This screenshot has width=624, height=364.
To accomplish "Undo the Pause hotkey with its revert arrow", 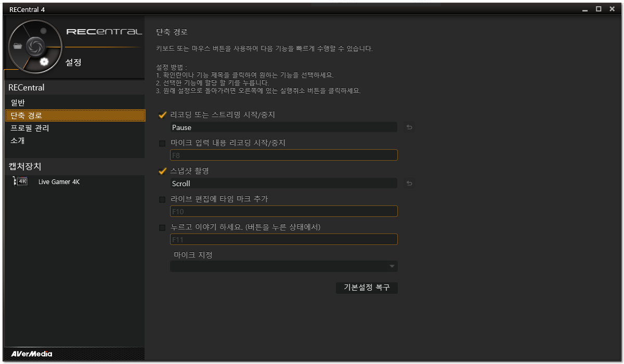I will [409, 127].
